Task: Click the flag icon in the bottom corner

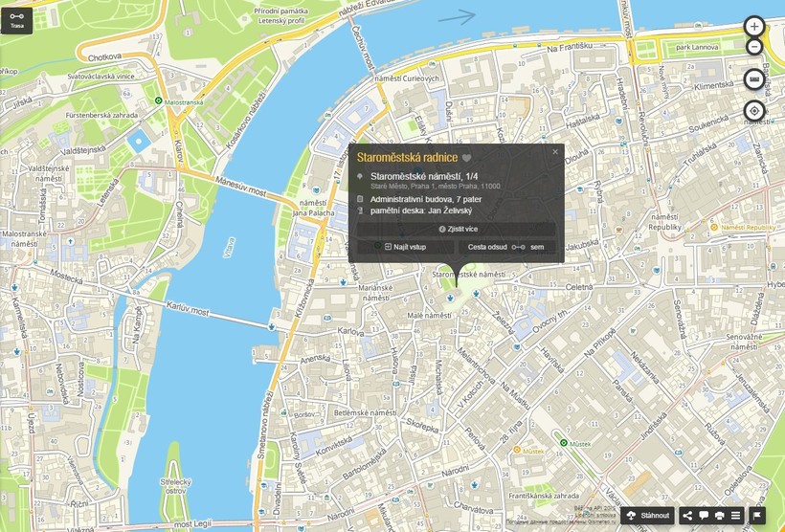Action: pos(756,516)
